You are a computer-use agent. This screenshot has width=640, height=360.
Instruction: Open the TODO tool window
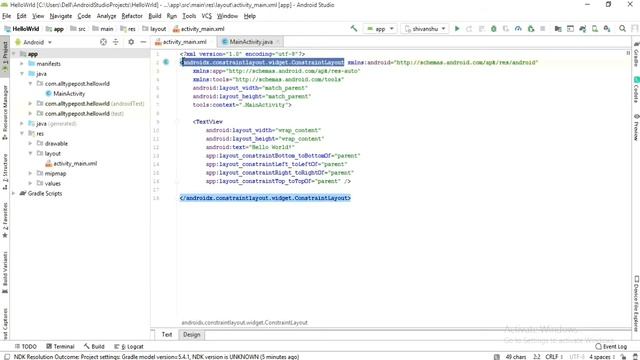pyautogui.click(x=26, y=347)
